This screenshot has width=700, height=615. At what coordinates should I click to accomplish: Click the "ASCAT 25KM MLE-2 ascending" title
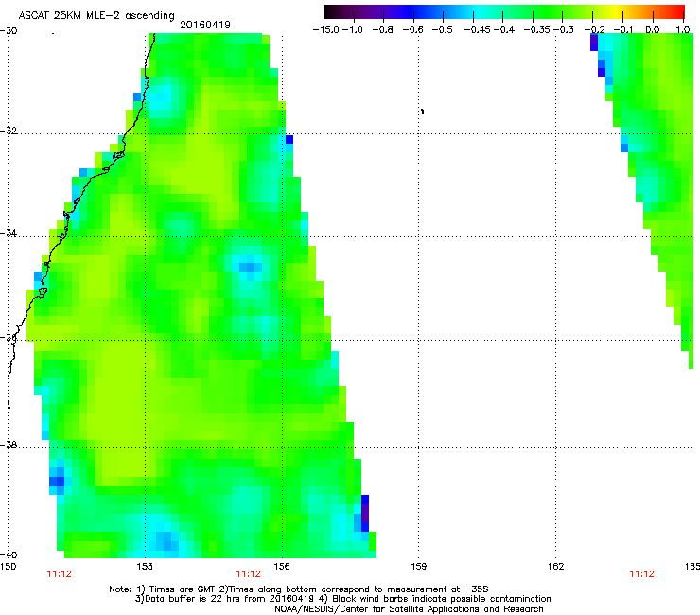(x=96, y=15)
